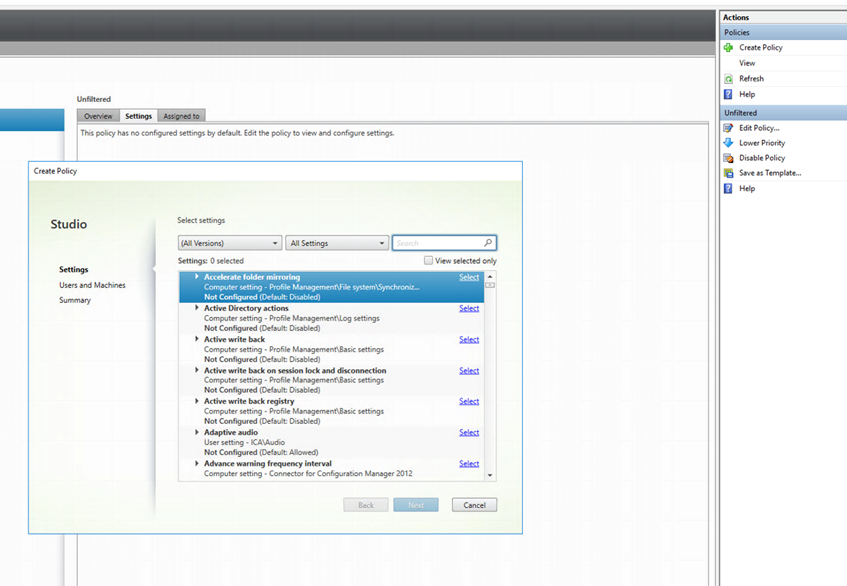Expand Advance warning frequency interval setting
The width and height of the screenshot is (847, 586).
coord(197,463)
